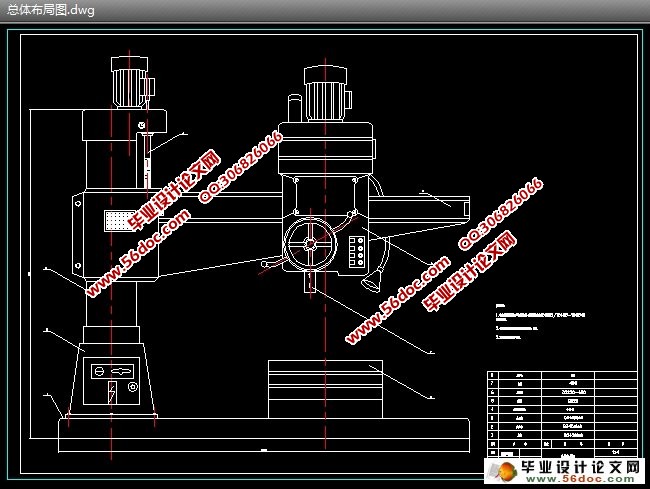Click the technical notes text block
650x489 pixels.
tap(540, 322)
